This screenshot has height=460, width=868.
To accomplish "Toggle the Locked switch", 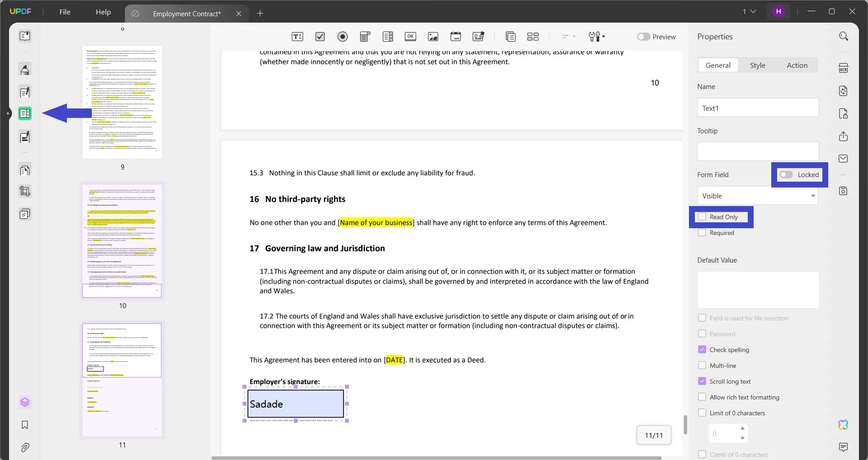I will (786, 174).
